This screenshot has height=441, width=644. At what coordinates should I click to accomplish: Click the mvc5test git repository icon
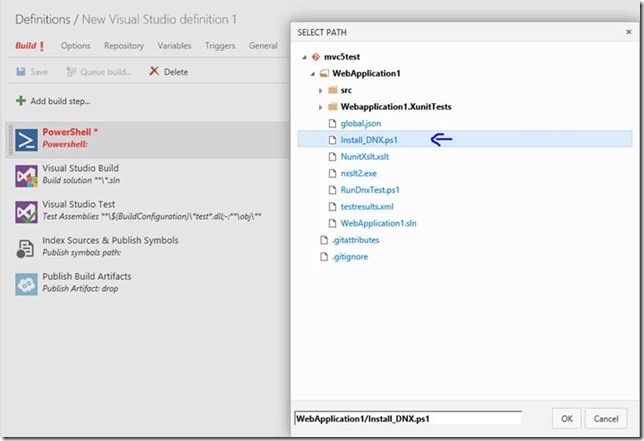[x=316, y=57]
